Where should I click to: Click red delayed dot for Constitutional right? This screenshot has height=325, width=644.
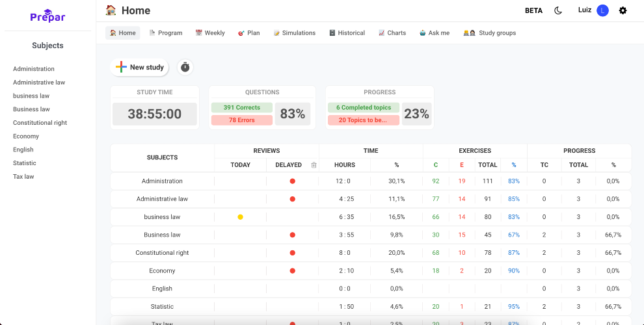point(293,253)
